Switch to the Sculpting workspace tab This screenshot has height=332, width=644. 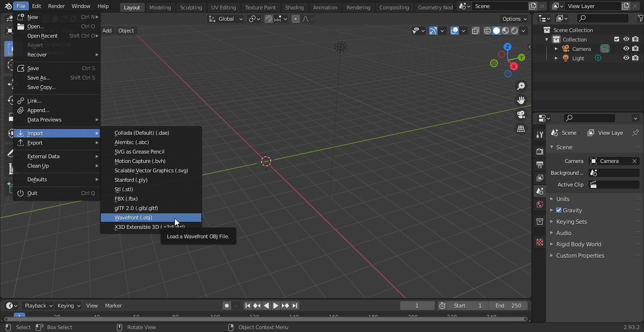point(191,7)
